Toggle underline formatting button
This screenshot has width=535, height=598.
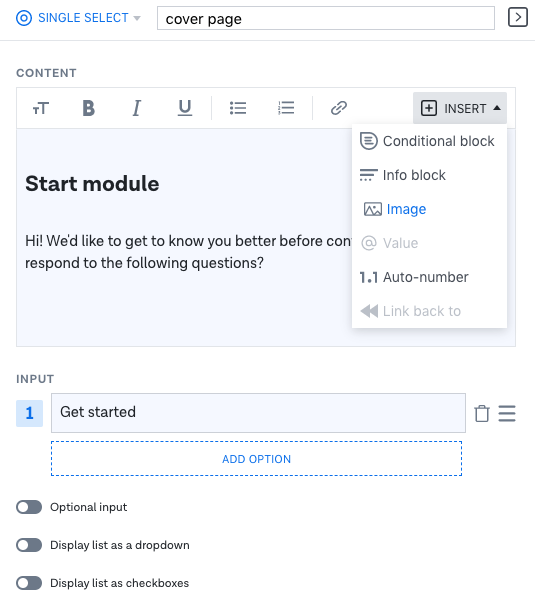tap(185, 108)
